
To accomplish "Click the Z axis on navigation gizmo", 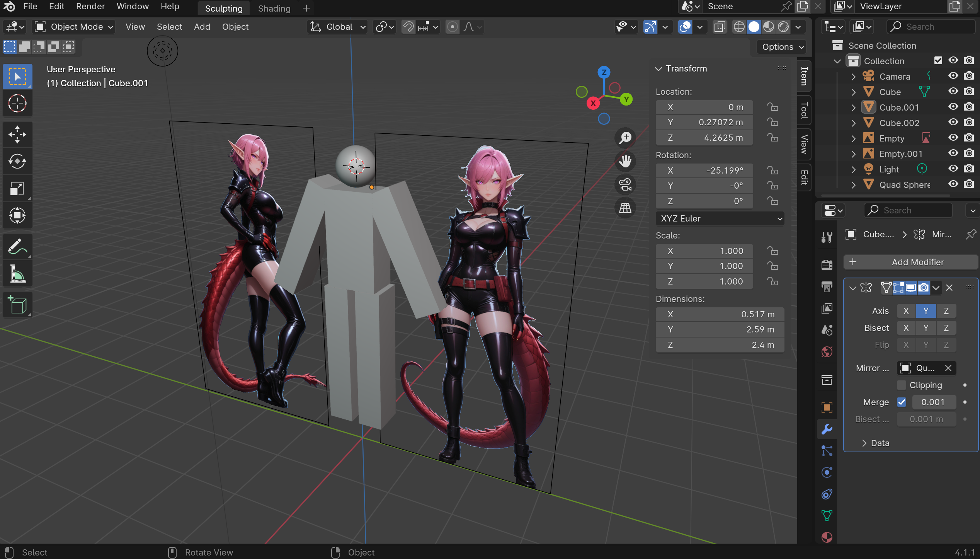I will (x=604, y=72).
